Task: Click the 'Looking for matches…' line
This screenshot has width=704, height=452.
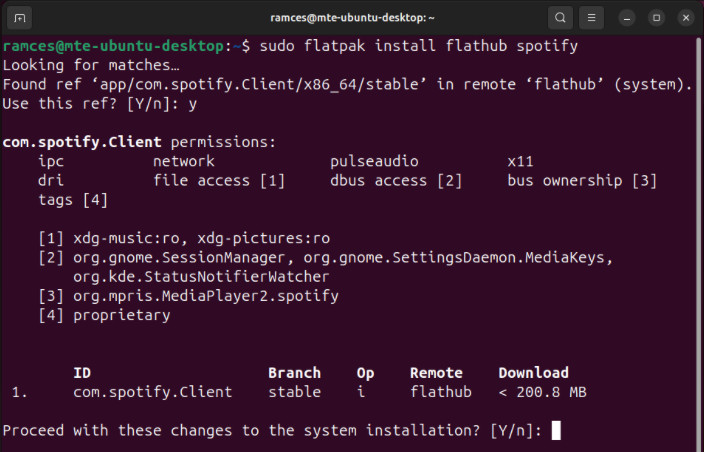Action: point(91,66)
